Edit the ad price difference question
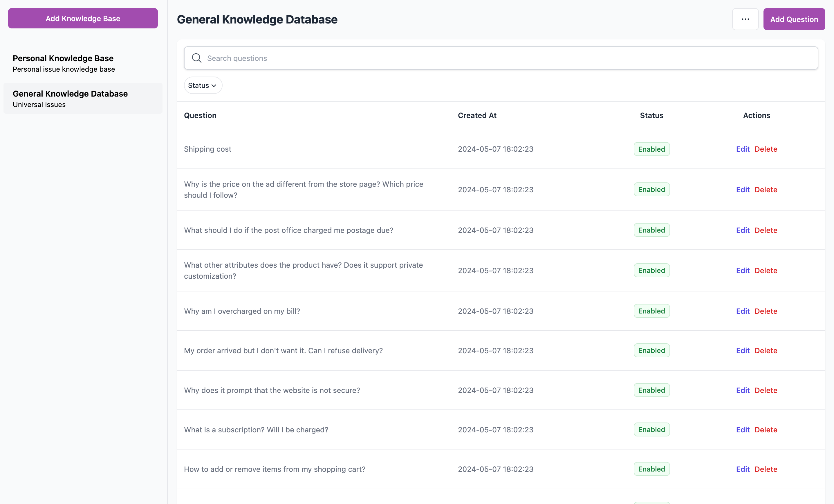 [743, 190]
